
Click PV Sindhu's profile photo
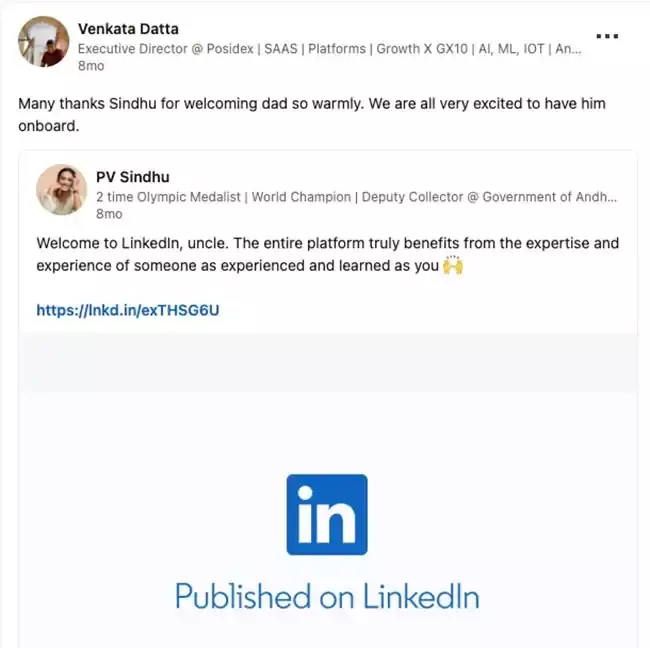click(x=62, y=190)
